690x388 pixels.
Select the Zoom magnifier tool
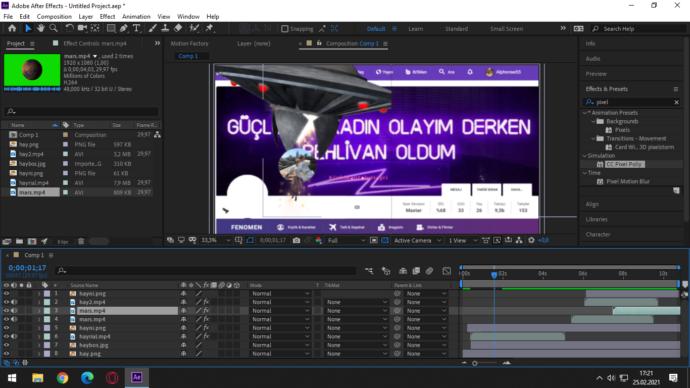[53, 29]
